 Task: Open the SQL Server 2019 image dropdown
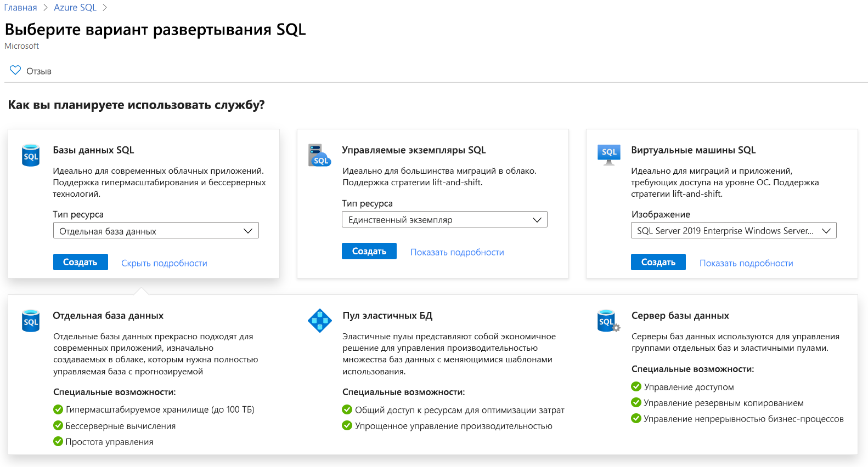(734, 231)
